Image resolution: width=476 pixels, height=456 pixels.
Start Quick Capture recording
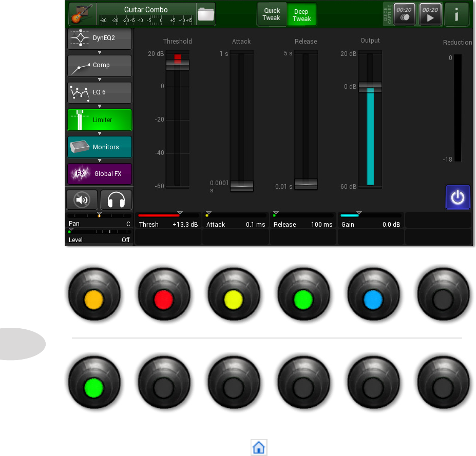tap(404, 14)
